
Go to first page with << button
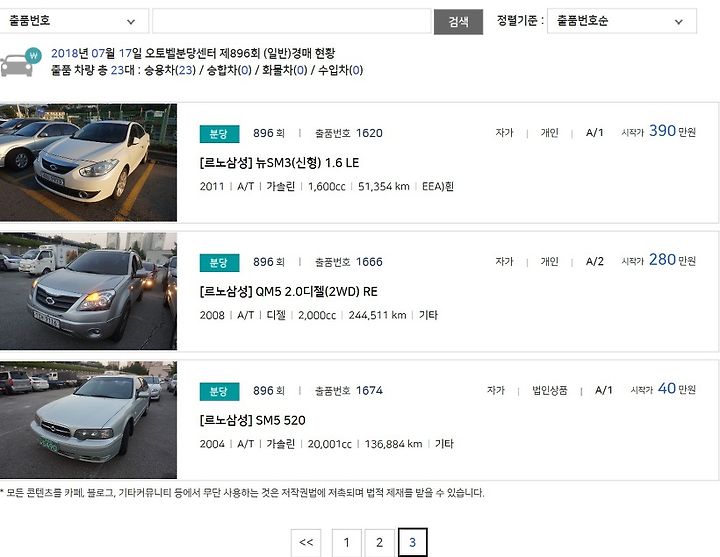[306, 542]
